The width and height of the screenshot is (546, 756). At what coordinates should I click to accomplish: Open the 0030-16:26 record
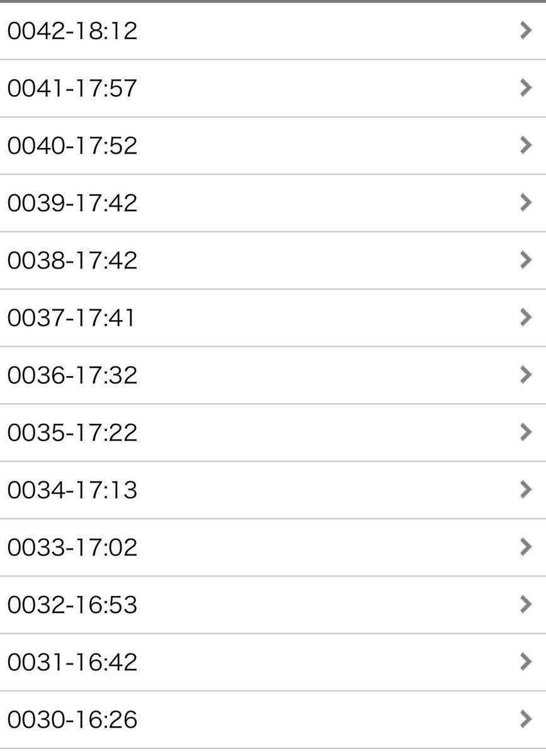[273, 719]
